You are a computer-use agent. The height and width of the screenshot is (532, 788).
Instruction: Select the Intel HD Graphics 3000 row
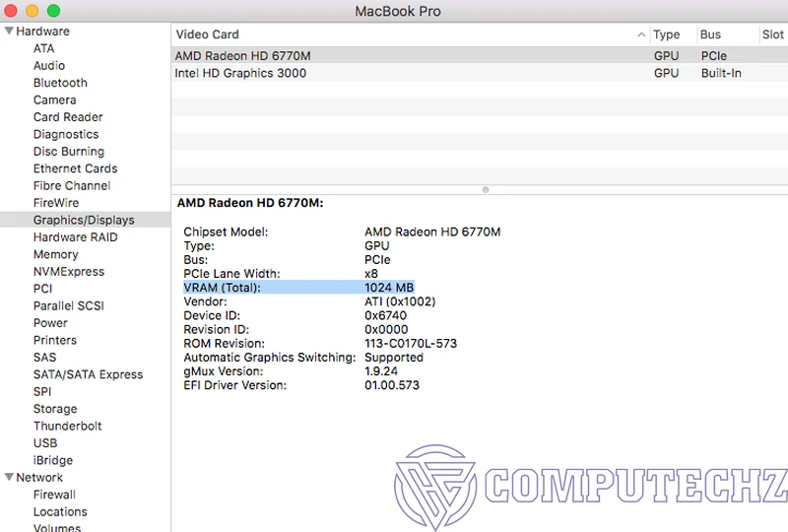tap(480, 73)
